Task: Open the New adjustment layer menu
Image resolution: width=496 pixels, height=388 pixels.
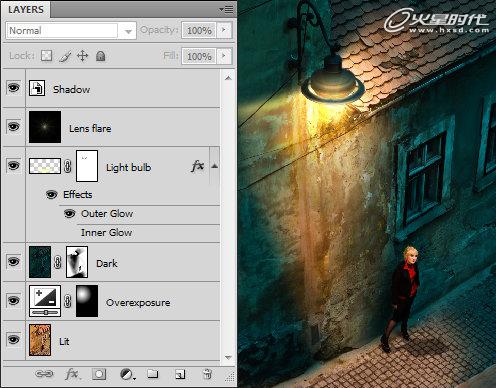Action: click(127, 374)
